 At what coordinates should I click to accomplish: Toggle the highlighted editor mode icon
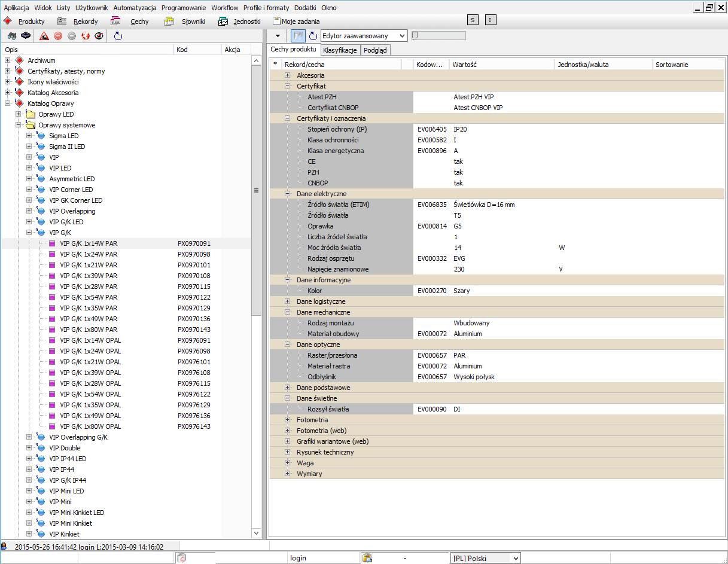298,36
